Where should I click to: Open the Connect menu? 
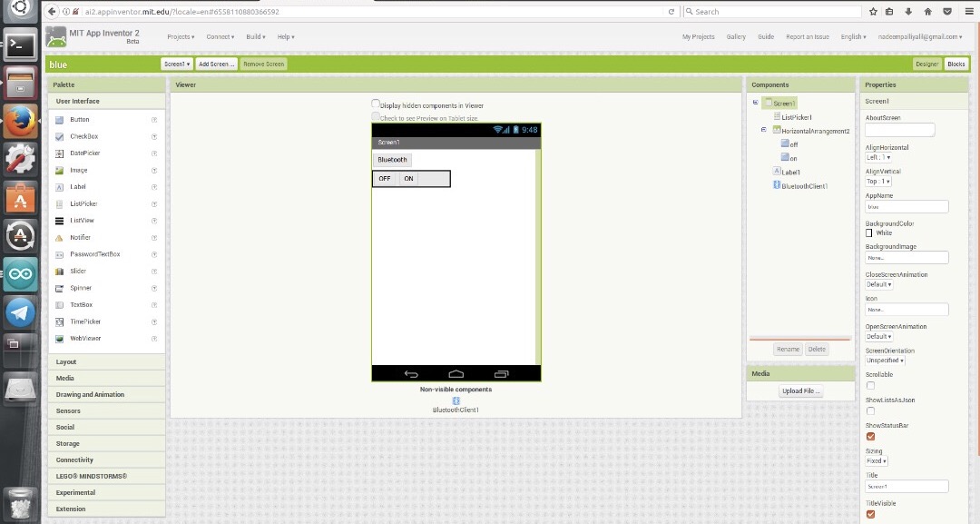tap(220, 37)
